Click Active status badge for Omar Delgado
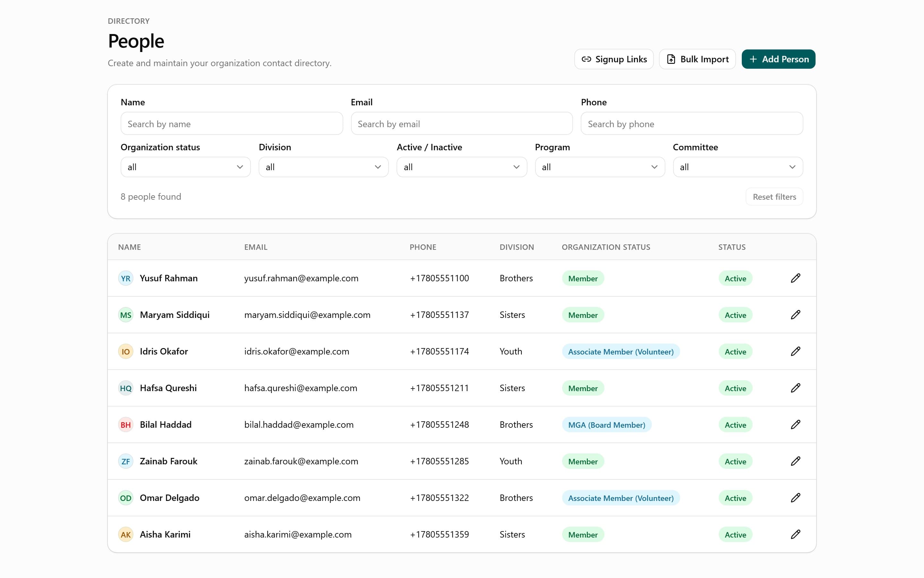Viewport: 924px width, 578px height. (735, 498)
